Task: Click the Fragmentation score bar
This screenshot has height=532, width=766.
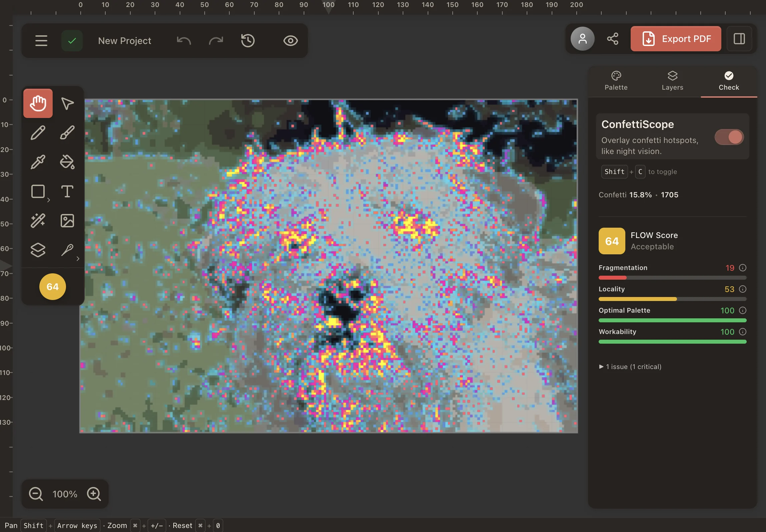Action: click(x=672, y=278)
